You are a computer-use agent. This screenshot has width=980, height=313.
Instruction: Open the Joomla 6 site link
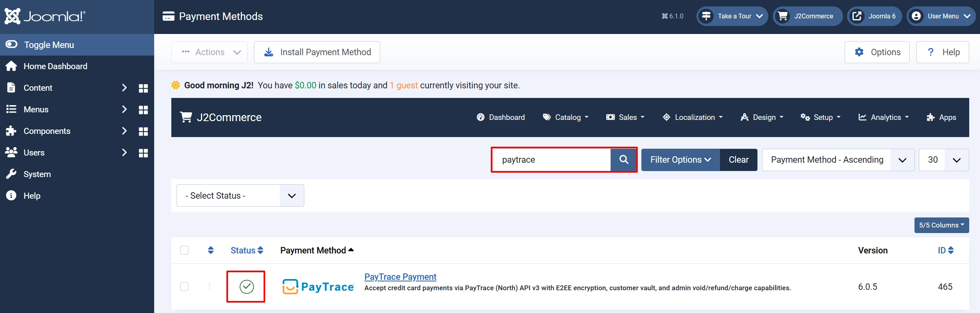(875, 16)
